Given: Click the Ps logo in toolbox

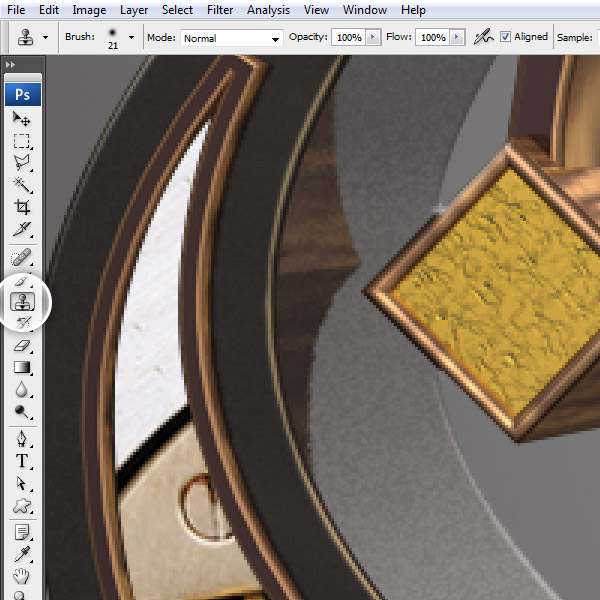Looking at the screenshot, I should point(23,94).
